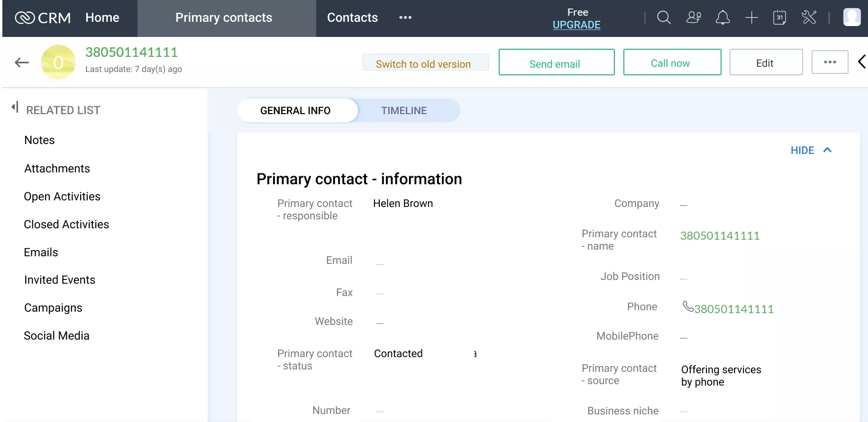868x422 pixels.
Task: Open Attachments in related list
Action: [x=57, y=169]
